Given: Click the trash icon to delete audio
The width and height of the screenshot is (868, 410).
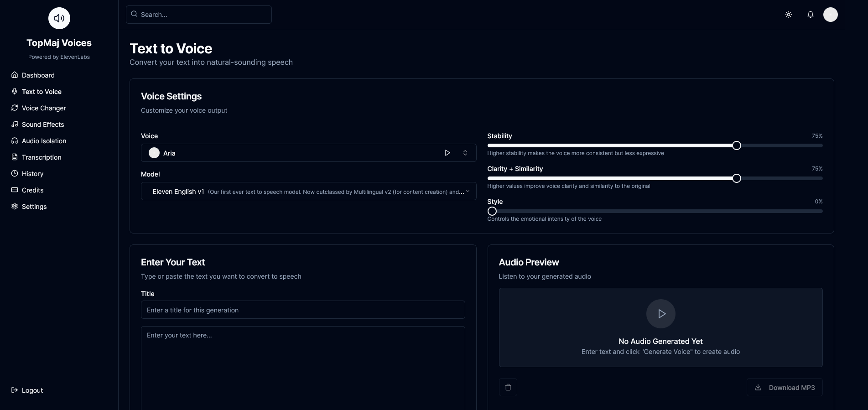Looking at the screenshot, I should point(508,387).
